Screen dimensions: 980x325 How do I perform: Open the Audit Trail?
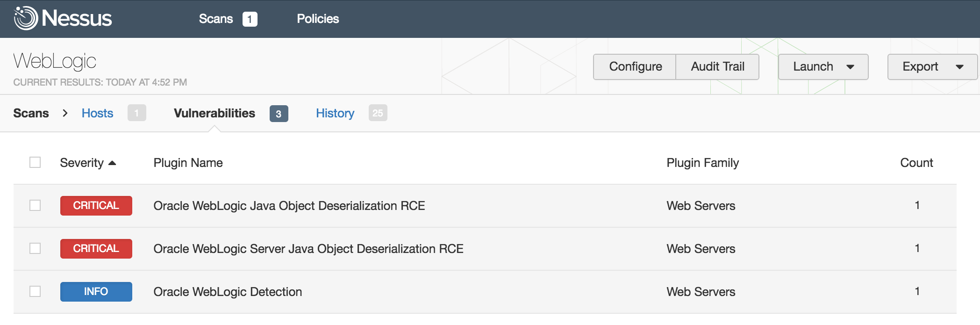click(717, 67)
